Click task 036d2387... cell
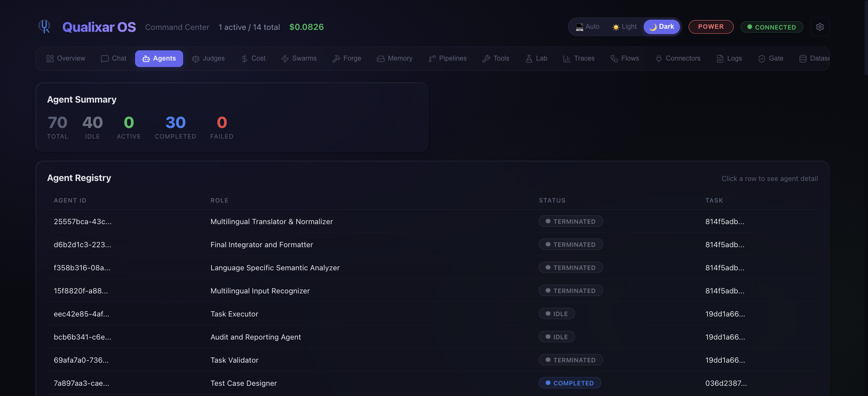 [726, 383]
